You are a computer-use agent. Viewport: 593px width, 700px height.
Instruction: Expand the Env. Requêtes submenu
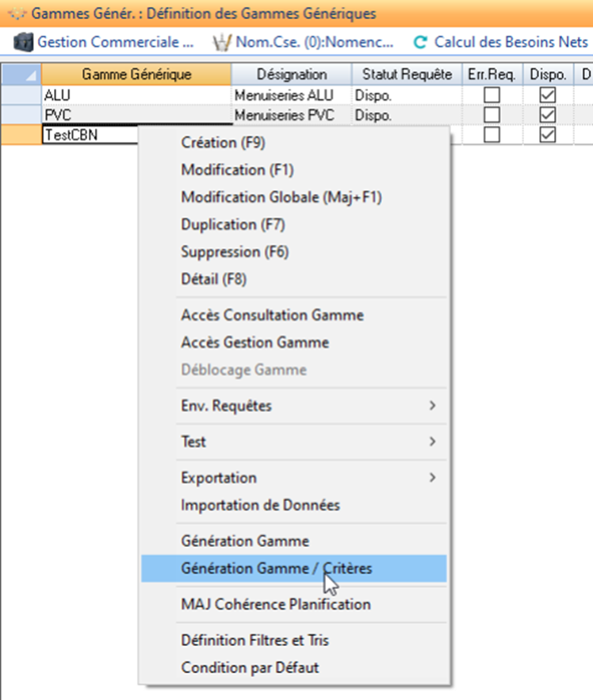pyautogui.click(x=432, y=406)
